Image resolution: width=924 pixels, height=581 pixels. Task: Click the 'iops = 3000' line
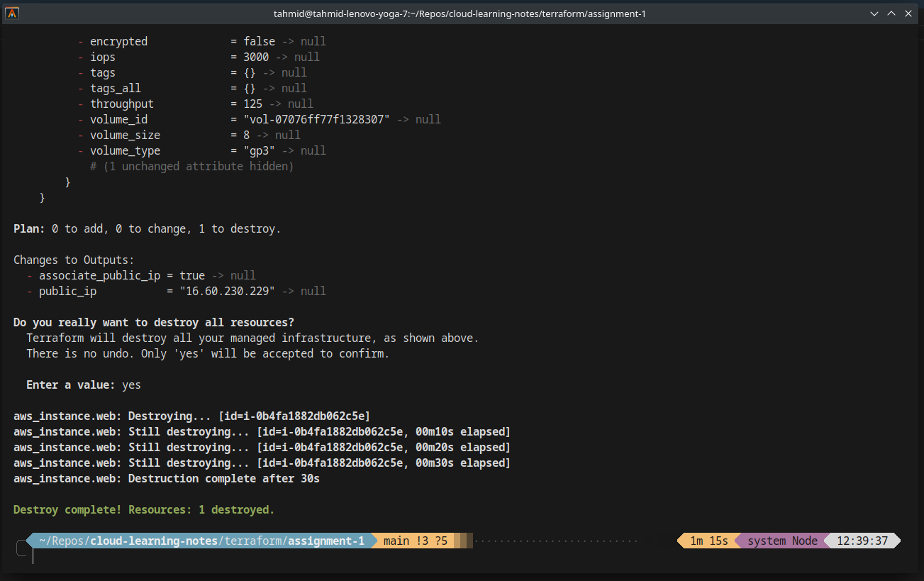[199, 57]
